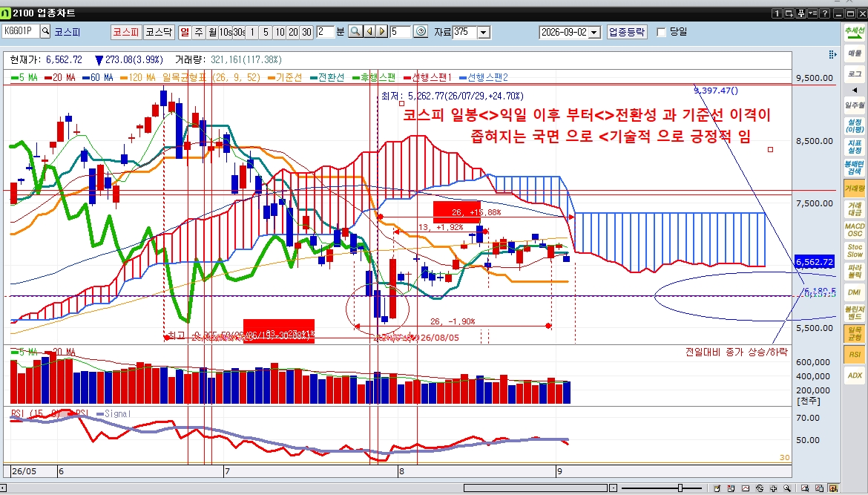Open 지표설정 indicator settings in sidebar

tap(854, 147)
